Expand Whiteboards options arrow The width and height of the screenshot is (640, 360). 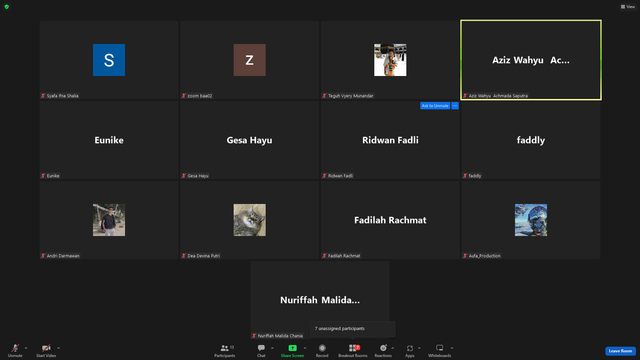click(x=452, y=348)
